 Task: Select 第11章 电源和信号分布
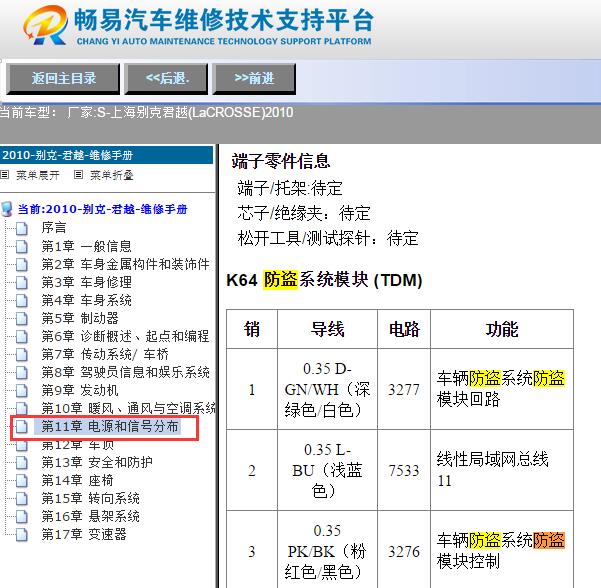tap(110, 426)
